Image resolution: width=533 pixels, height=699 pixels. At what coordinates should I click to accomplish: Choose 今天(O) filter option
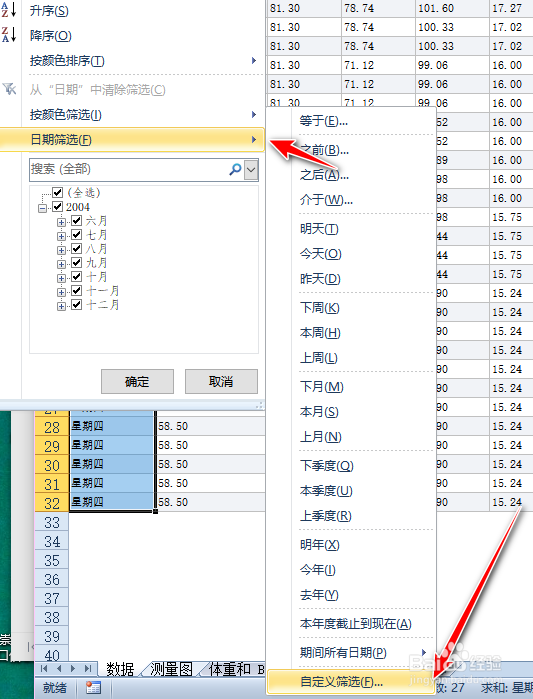click(351, 254)
